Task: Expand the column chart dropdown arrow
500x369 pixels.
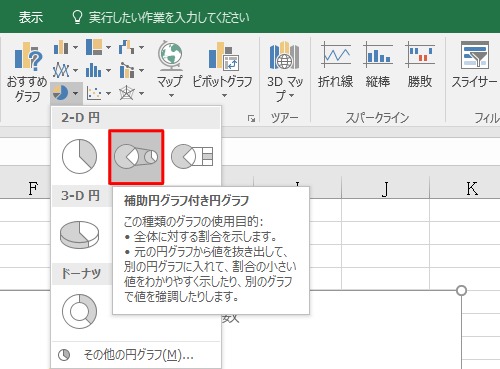Action: coord(75,47)
